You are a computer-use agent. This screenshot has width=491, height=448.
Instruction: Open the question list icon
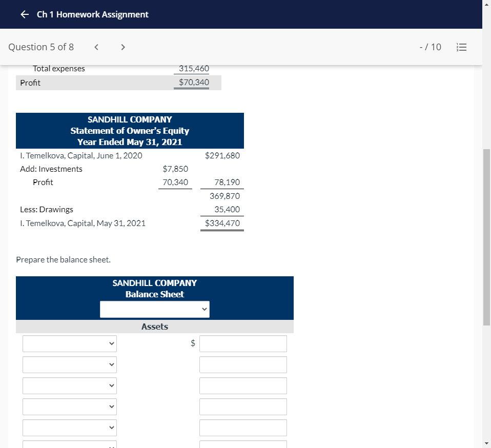pyautogui.click(x=461, y=47)
